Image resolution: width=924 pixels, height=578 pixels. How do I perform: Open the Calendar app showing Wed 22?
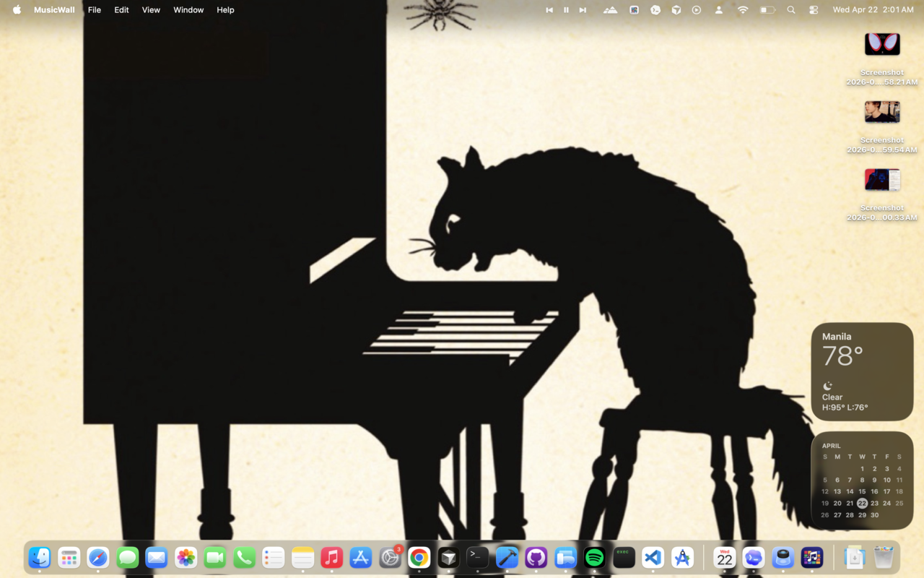pos(725,557)
